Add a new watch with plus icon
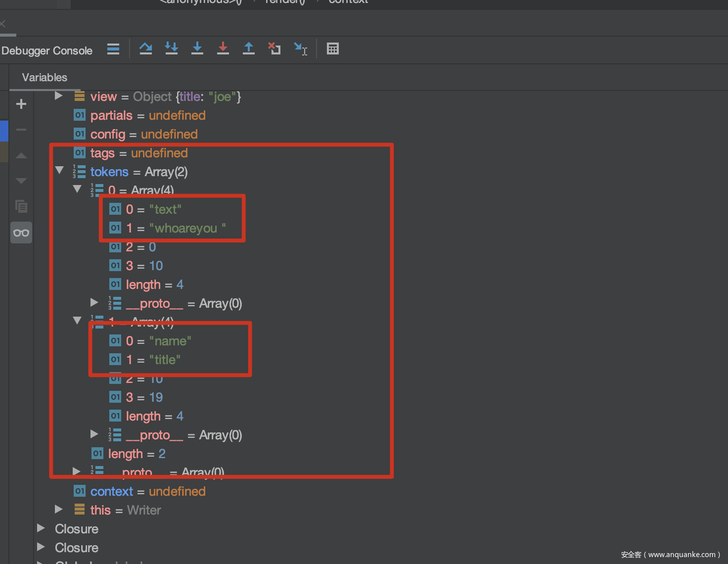This screenshot has width=728, height=564. [21, 104]
